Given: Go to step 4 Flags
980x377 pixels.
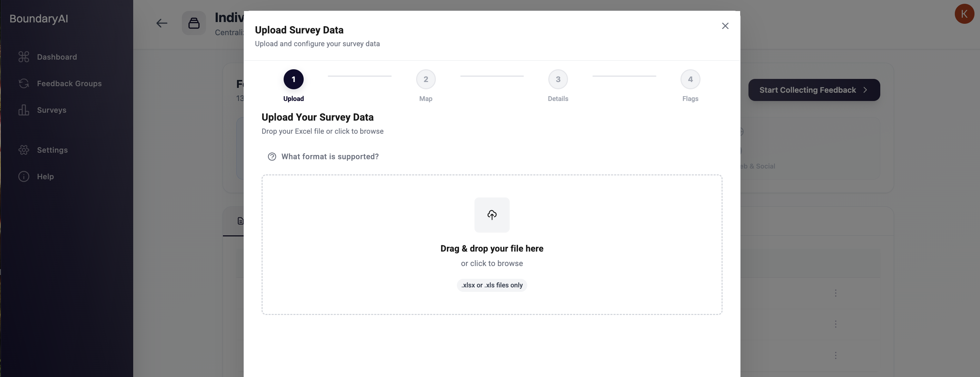Looking at the screenshot, I should [x=690, y=79].
